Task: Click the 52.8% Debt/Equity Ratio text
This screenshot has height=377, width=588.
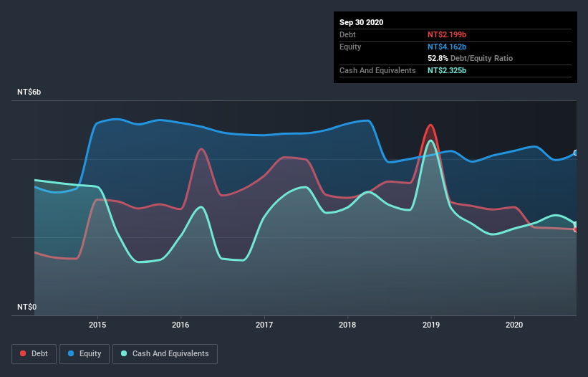Action: (x=471, y=58)
